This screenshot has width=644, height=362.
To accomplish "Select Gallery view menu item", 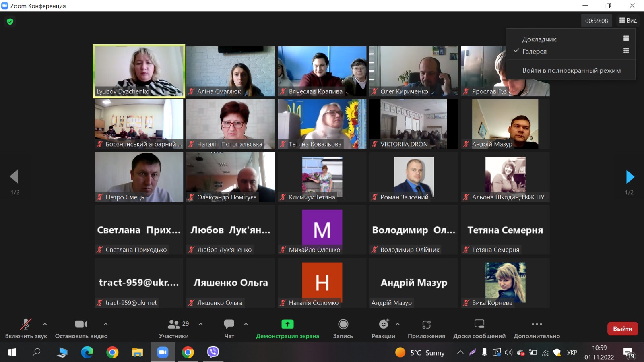I will pos(571,51).
